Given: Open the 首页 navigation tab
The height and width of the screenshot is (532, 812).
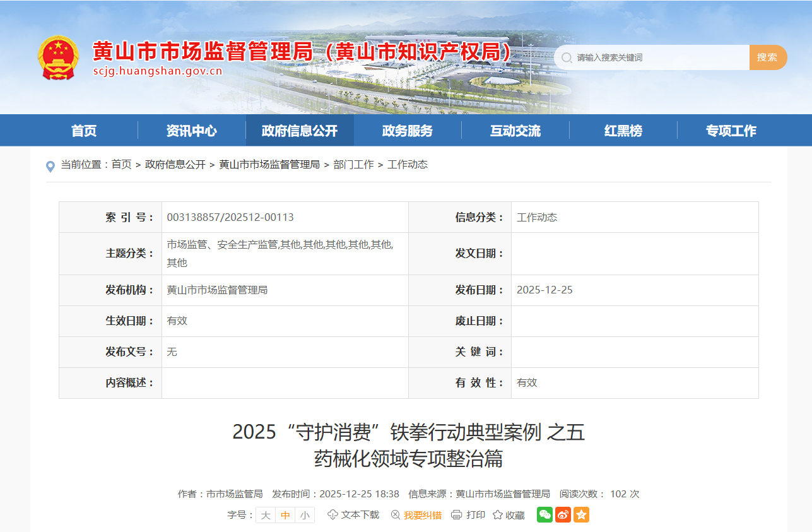Looking at the screenshot, I should click(x=84, y=131).
